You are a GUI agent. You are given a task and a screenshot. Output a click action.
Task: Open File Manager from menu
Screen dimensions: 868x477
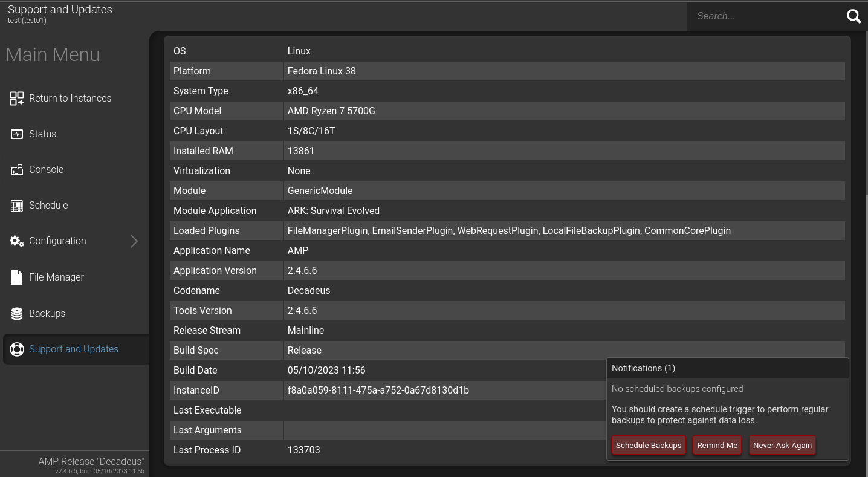point(56,277)
